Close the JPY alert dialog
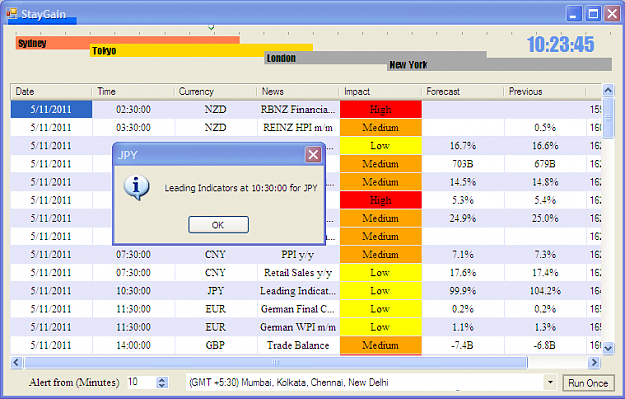The height and width of the screenshot is (399, 625). 313,155
